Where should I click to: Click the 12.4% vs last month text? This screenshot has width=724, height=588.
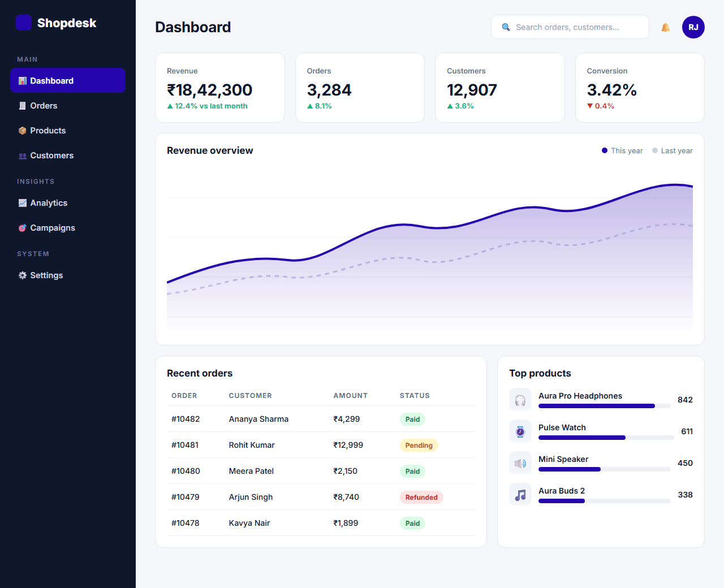pyautogui.click(x=211, y=106)
